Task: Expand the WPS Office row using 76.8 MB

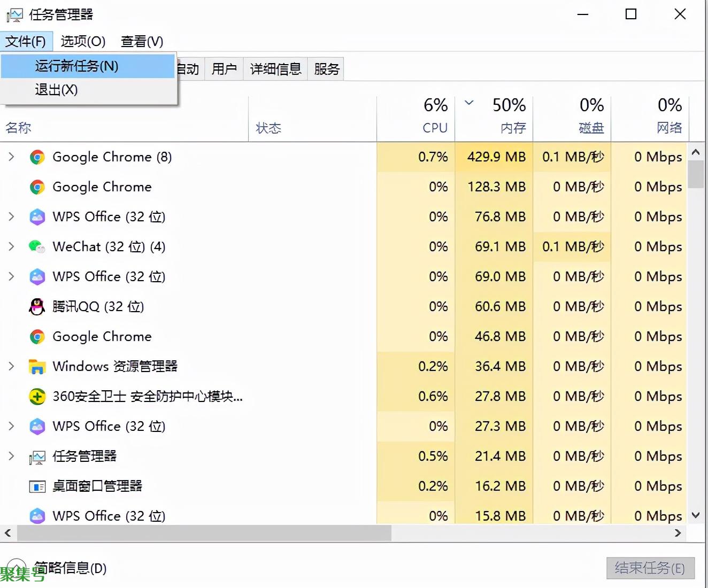Action: tap(11, 216)
